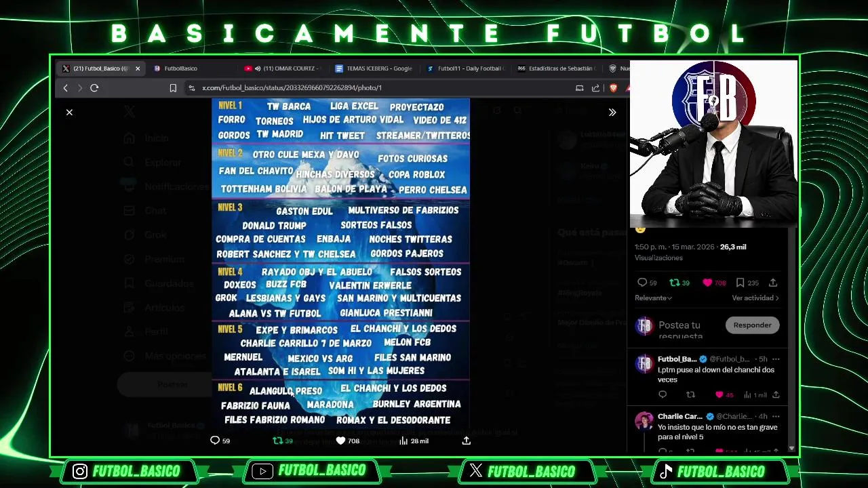Toggle the pink like heart 708 in sidebar
The height and width of the screenshot is (488, 868).
tap(714, 283)
